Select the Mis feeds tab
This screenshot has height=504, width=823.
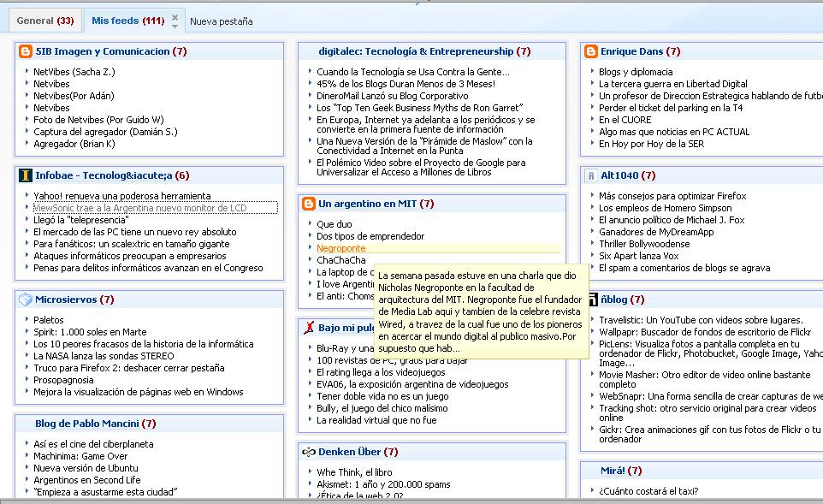(128, 21)
